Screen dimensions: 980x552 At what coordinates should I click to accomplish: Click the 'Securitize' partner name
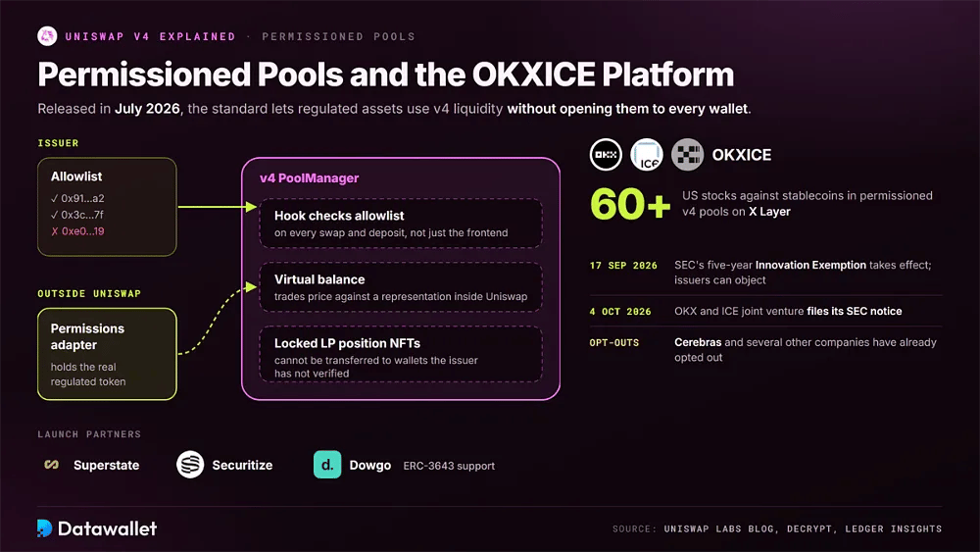[242, 465]
